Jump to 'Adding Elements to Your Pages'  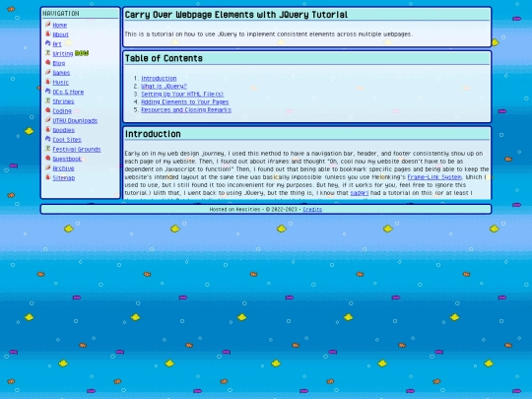tap(185, 102)
